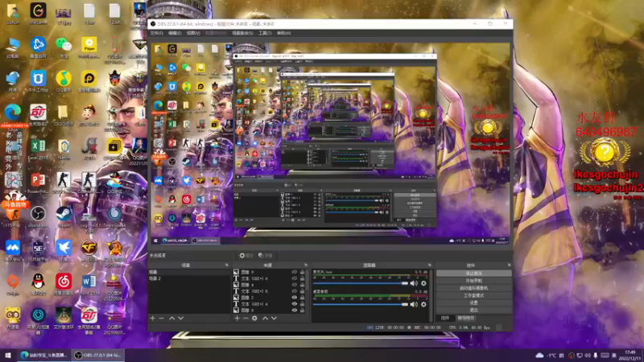Open the 场景集合(S) Scene Collection menu
The image size is (644, 362).
coord(242,33)
